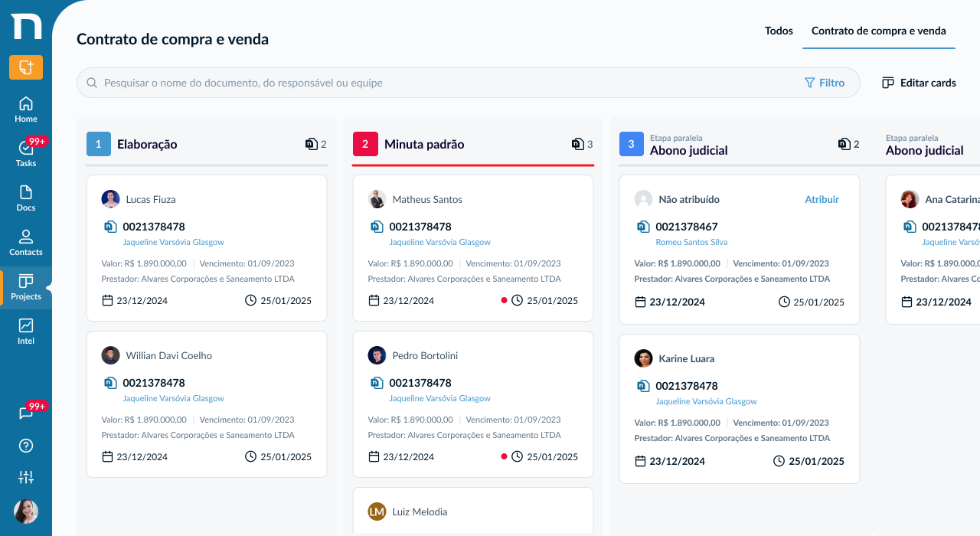Image resolution: width=980 pixels, height=536 pixels.
Task: Click the 99+ badge on chat icon
Action: (37, 406)
